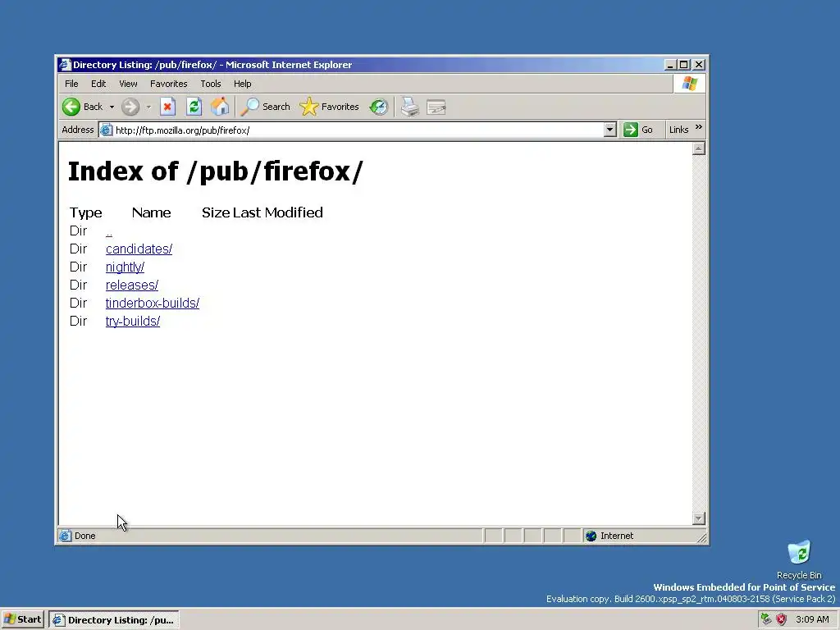
Task: Open History with the clock icon
Action: point(379,107)
